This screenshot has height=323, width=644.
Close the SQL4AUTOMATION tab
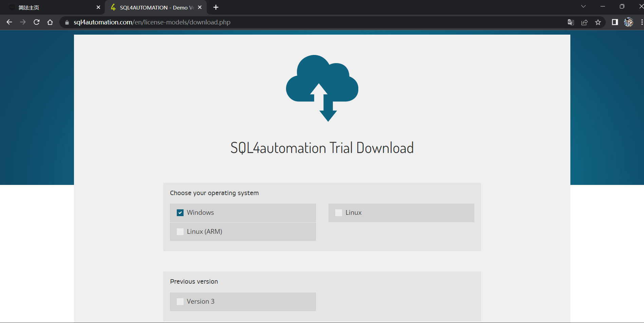200,7
